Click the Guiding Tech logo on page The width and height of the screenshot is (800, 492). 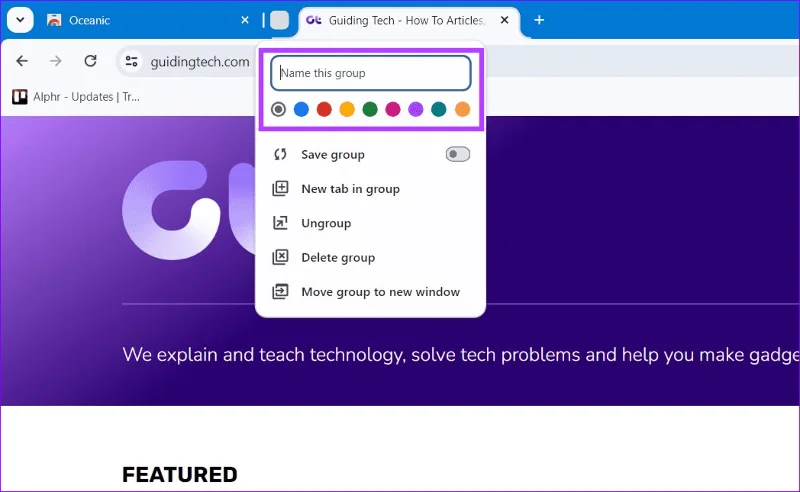pos(189,210)
